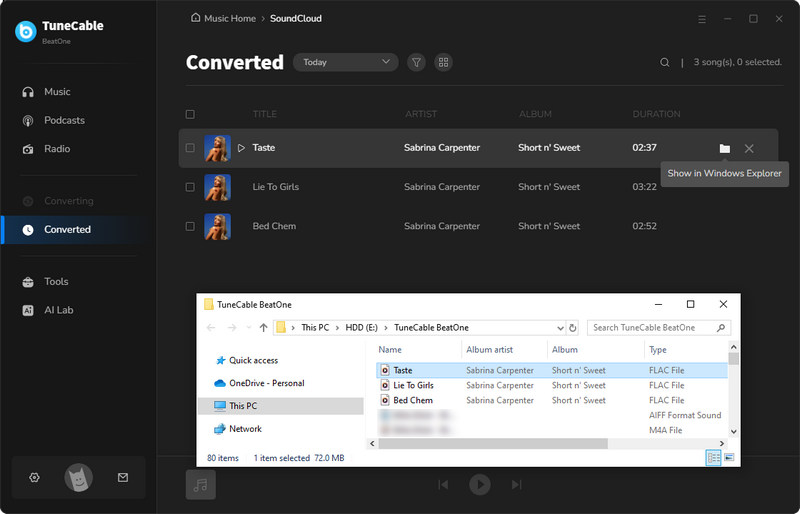The image size is (800, 514).
Task: Select Quick access in Explorer
Action: coord(252,360)
